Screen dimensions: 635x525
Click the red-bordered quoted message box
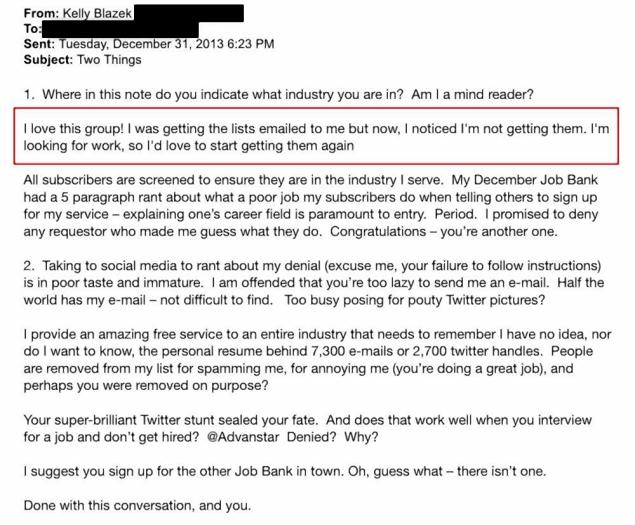[316, 136]
